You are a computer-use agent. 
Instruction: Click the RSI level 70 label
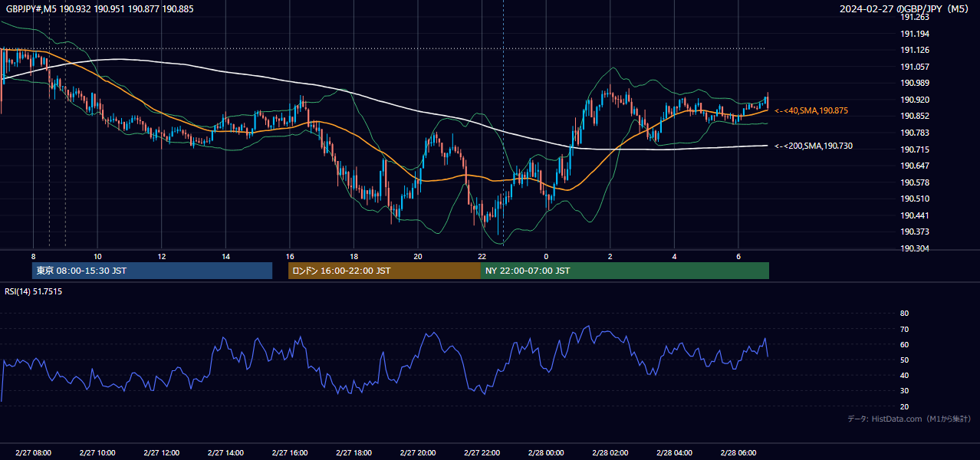[x=904, y=329]
